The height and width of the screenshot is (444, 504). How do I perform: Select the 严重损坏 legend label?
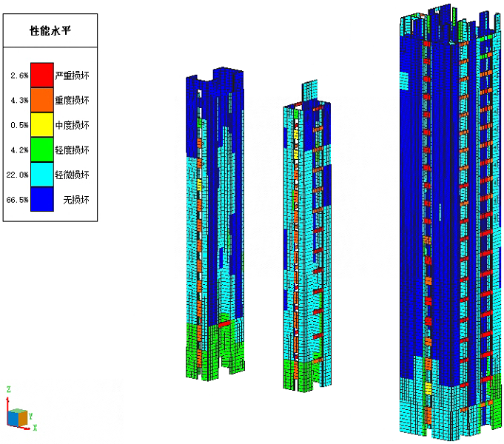[x=73, y=75]
